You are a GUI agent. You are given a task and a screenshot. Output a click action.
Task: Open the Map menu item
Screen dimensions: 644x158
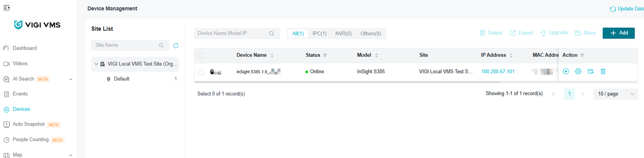[x=17, y=155]
